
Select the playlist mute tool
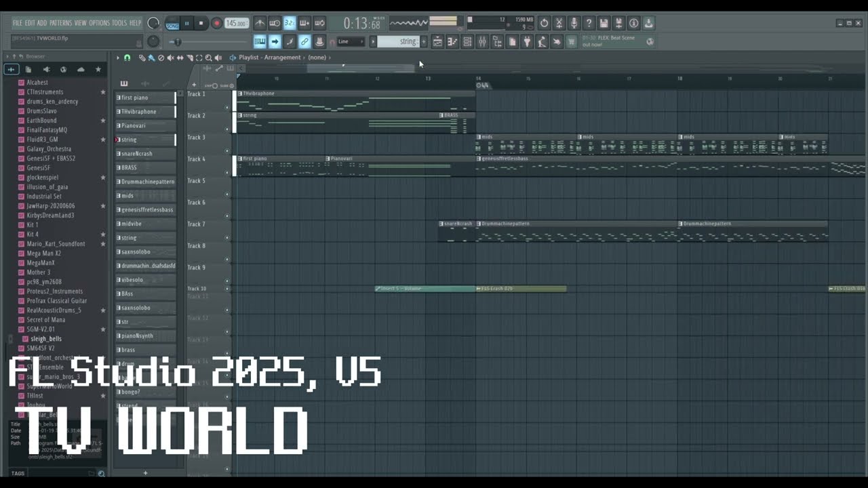tap(170, 58)
